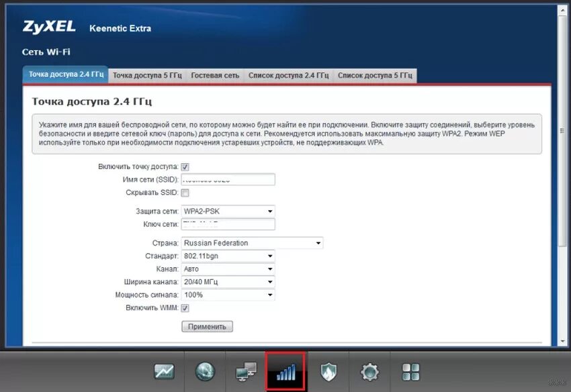The height and width of the screenshot is (392, 571).
Task: Open the Applications grid icon
Action: click(x=410, y=372)
